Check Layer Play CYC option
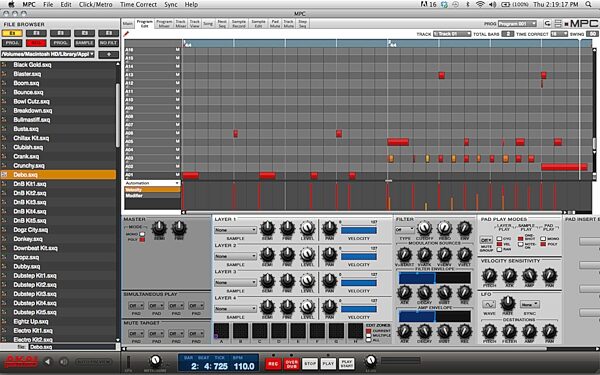600x375 pixels. coord(499,238)
